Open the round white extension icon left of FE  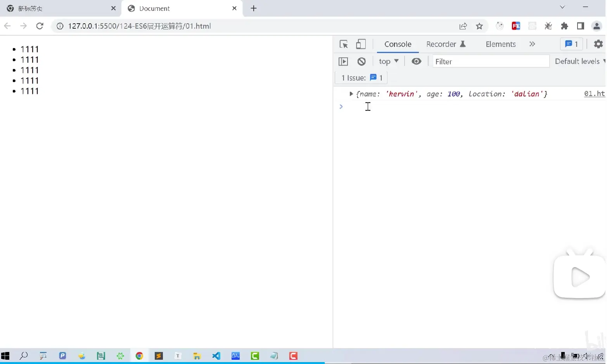[x=500, y=26]
